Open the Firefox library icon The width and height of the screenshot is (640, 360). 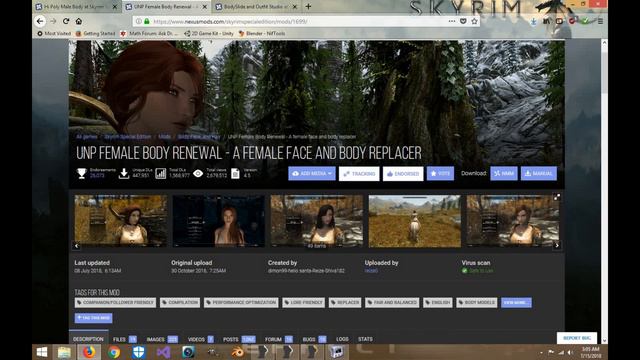point(546,21)
